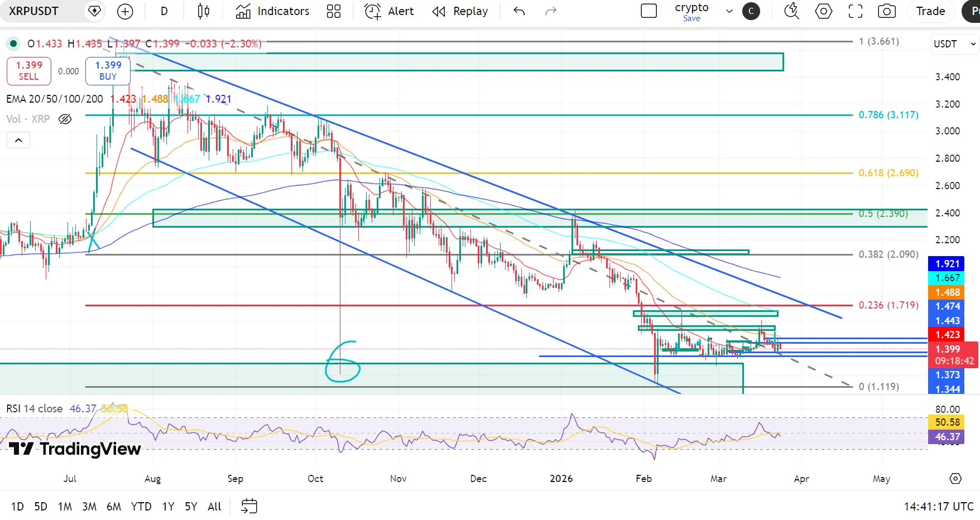The image size is (980, 520).
Task: Start bar Replay mode
Action: tap(460, 11)
